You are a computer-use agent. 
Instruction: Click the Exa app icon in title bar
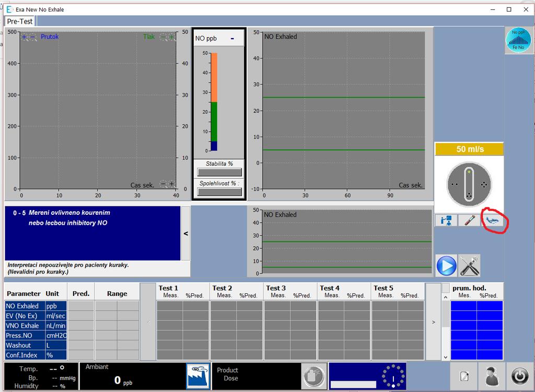[10, 9]
